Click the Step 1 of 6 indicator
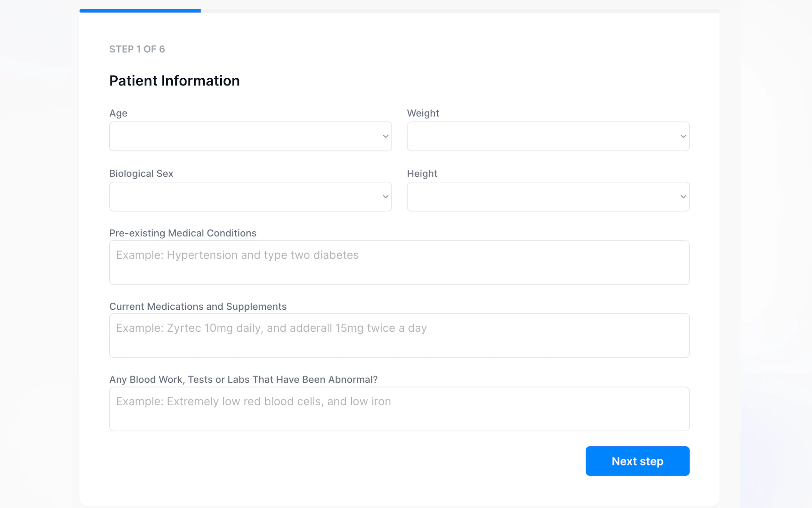 coord(137,49)
